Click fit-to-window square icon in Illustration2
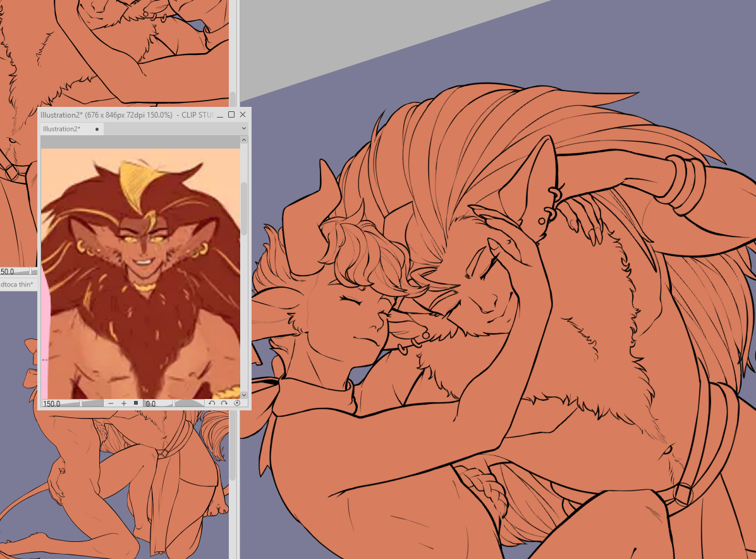The image size is (756, 559). click(x=136, y=403)
